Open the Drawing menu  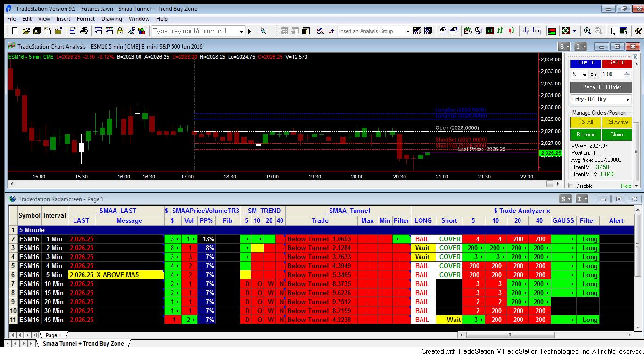pos(112,19)
